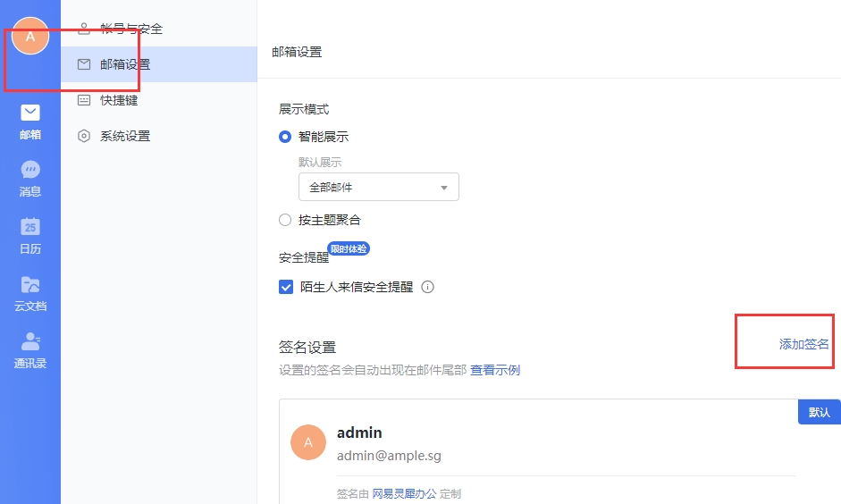The width and height of the screenshot is (841, 504).
Task: Open the 日历 calendar icon
Action: tap(30, 228)
